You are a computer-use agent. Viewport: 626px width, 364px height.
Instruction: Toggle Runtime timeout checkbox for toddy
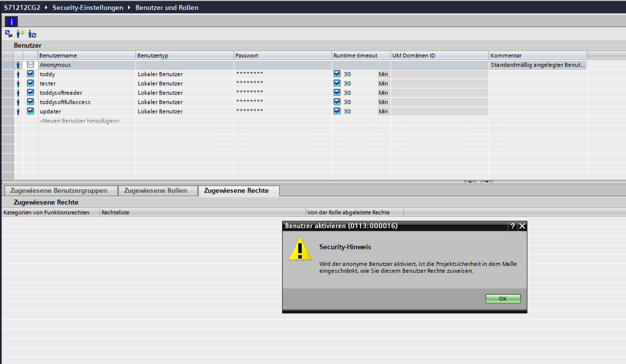pos(337,74)
